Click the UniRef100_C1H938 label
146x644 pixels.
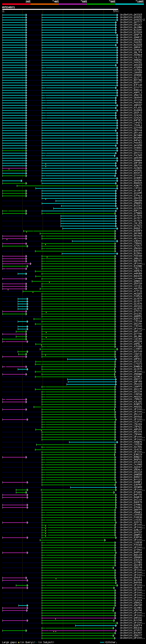click(x=131, y=542)
